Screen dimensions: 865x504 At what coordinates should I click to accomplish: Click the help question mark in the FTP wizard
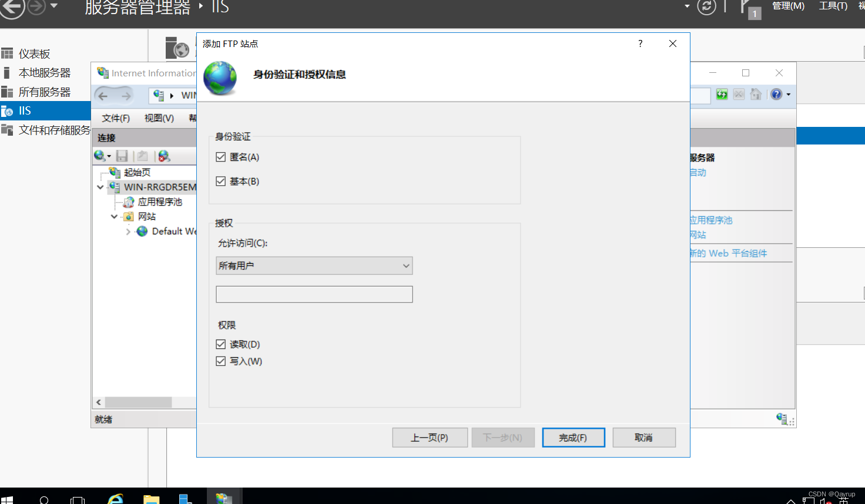640,43
